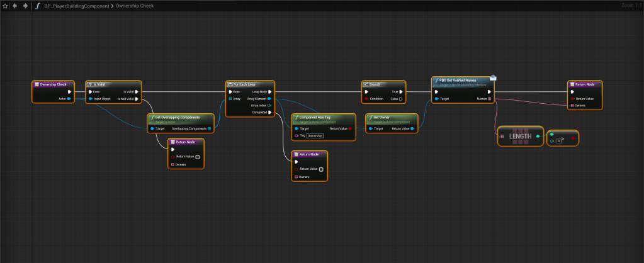The width and height of the screenshot is (644, 263).
Task: Click BP_PlayerBuildingComponent in the breadcrumb
Action: point(81,6)
